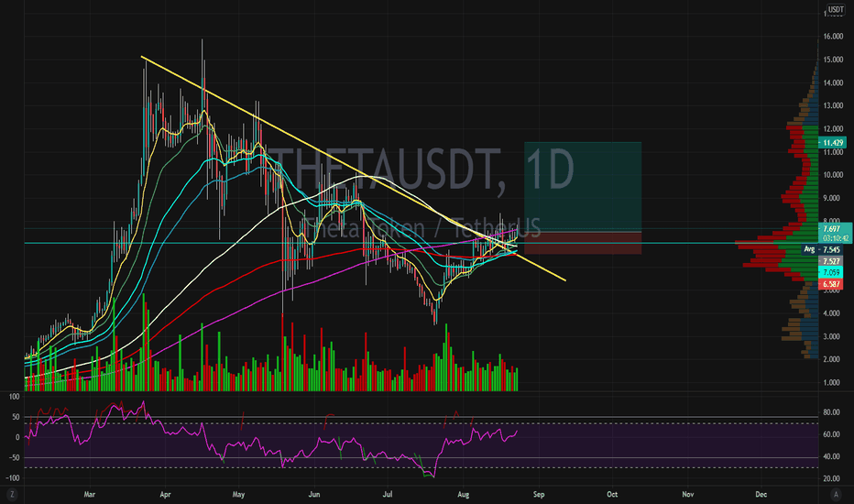This screenshot has width=854, height=504.
Task: Click the Nov label on time axis
Action: tap(688, 495)
